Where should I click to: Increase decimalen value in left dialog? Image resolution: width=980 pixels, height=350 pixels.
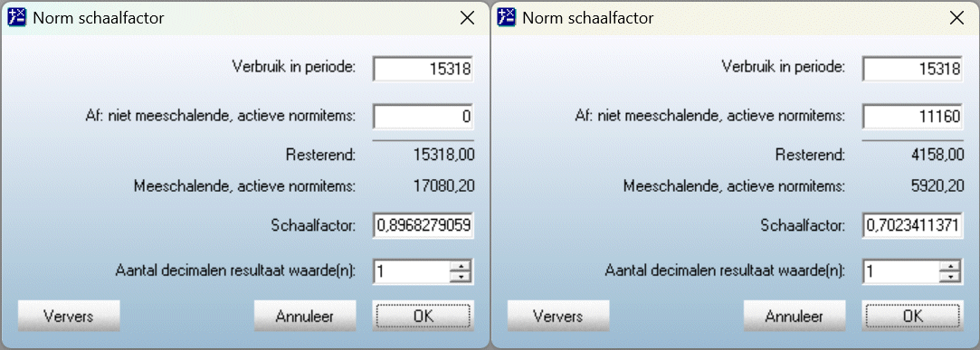(x=461, y=266)
